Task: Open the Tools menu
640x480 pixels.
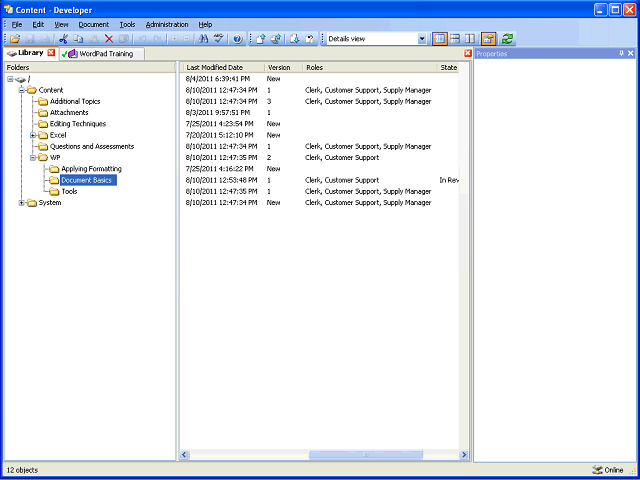Action: (x=127, y=24)
